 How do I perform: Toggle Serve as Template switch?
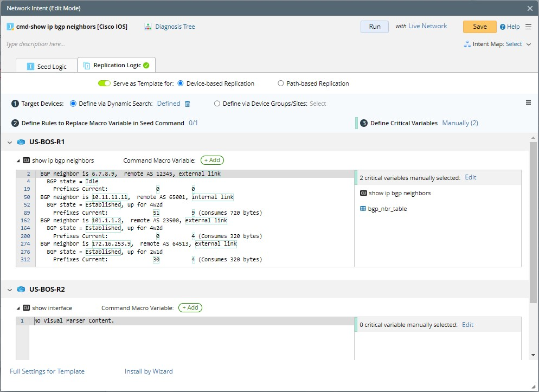click(104, 83)
